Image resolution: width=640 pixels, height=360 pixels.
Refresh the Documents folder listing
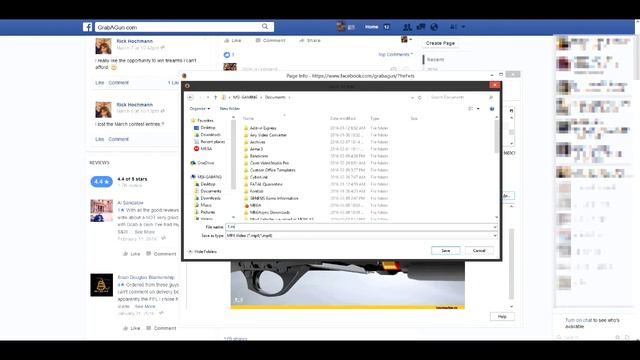pos(420,98)
